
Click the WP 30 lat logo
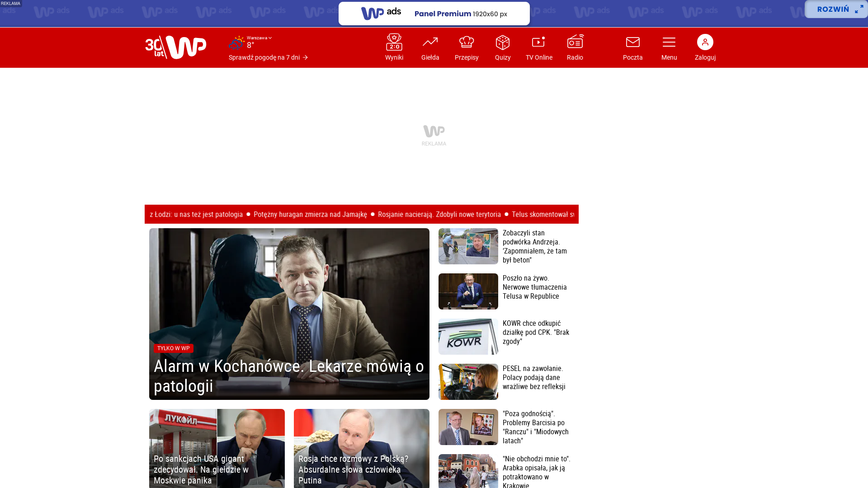176,47
